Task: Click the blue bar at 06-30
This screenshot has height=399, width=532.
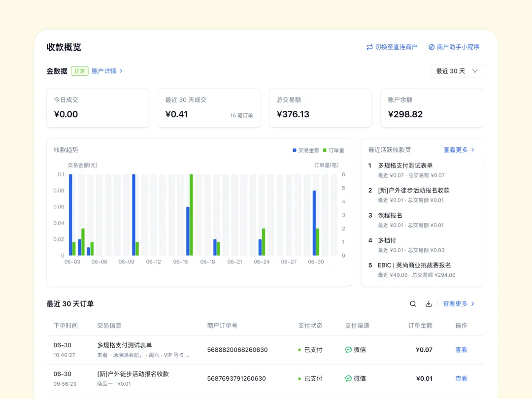Action: click(314, 223)
